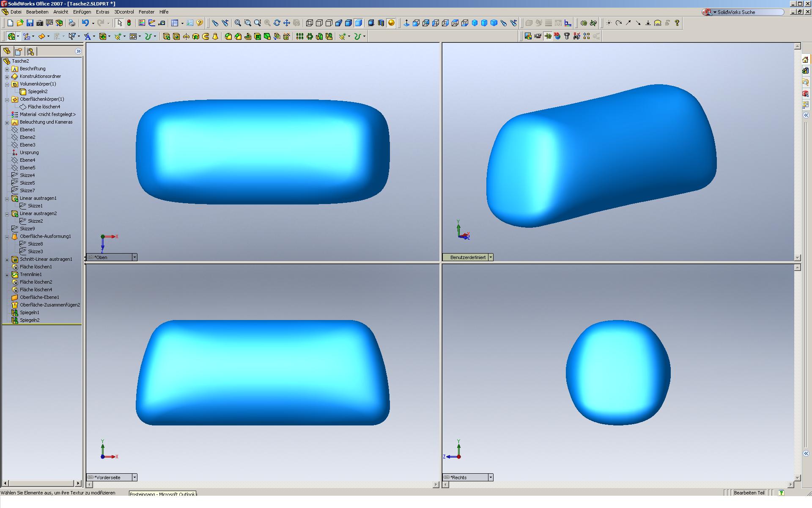Viewport: 812px width, 508px height.
Task: Open the Einfügen menu
Action: [82, 12]
